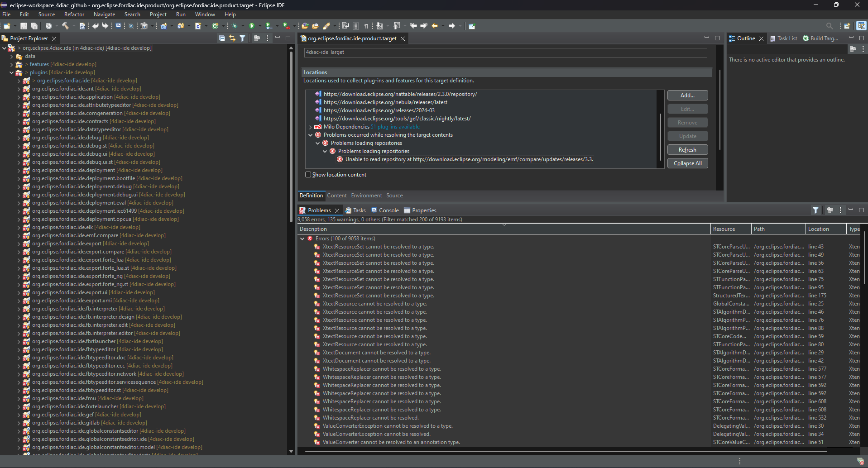This screenshot has height=468, width=868.
Task: Collapse 'Problems occurred while resolving' node
Action: 311,135
